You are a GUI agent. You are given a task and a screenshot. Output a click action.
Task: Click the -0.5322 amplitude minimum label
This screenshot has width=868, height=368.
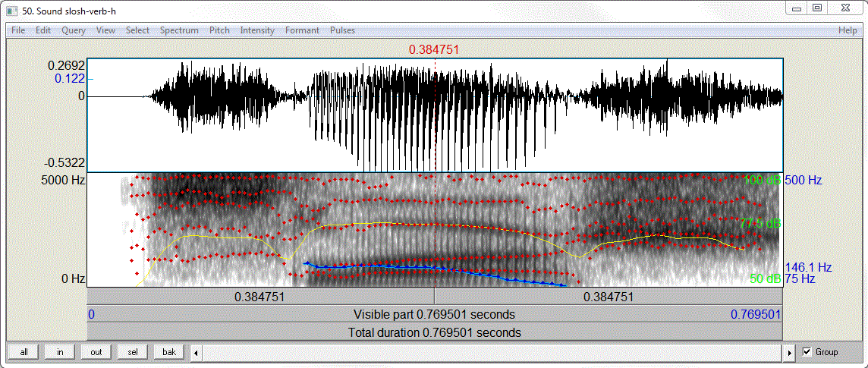point(64,162)
